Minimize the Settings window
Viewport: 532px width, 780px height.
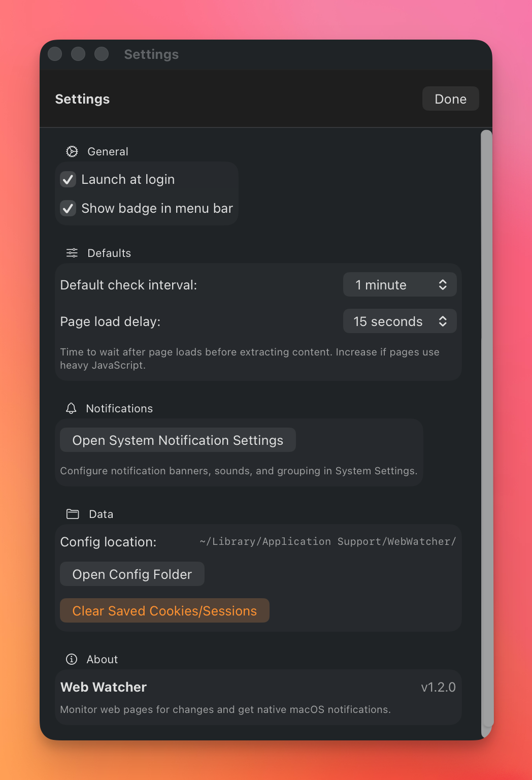pos(78,54)
